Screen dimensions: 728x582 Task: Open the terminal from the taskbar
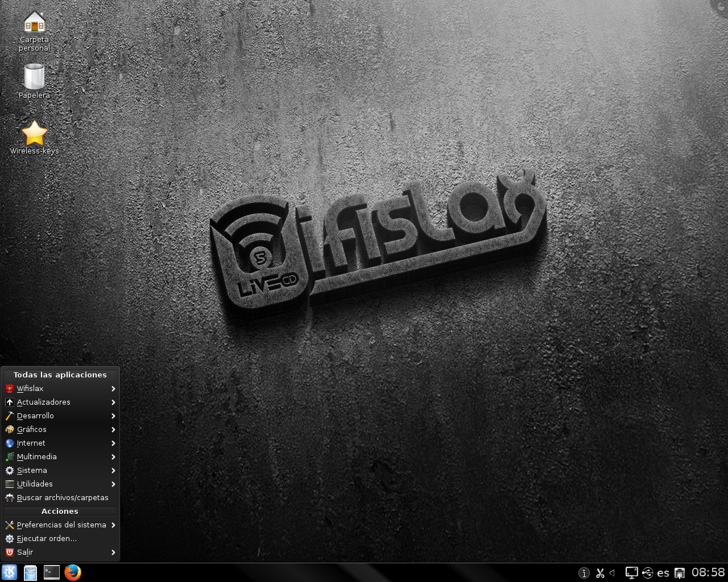(52, 572)
